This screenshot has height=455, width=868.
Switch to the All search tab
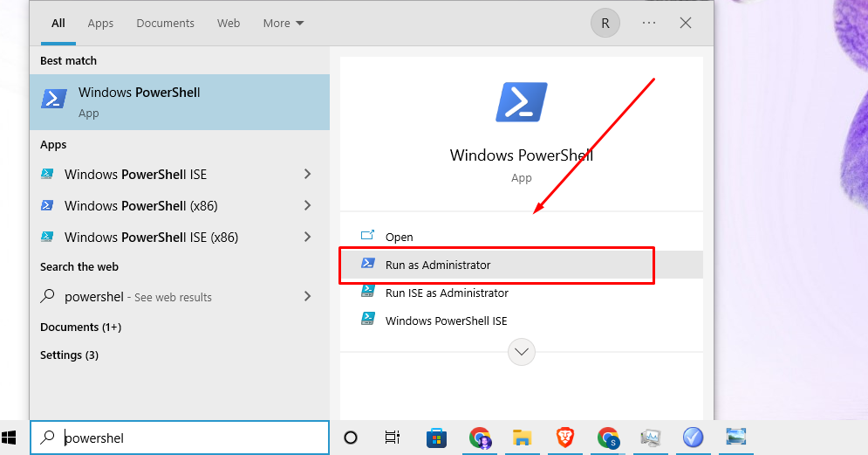pos(58,24)
